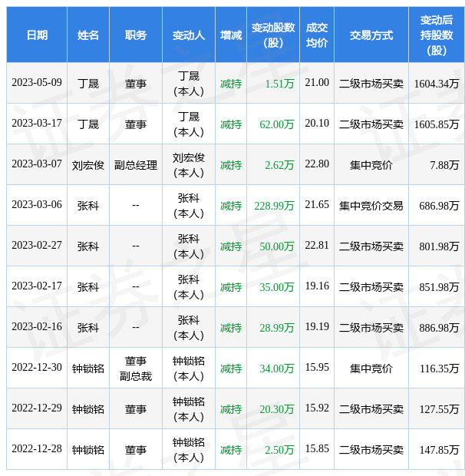Viewport: 465px width, 476px height.
Task: Click average price 15.95
Action: [317, 367]
